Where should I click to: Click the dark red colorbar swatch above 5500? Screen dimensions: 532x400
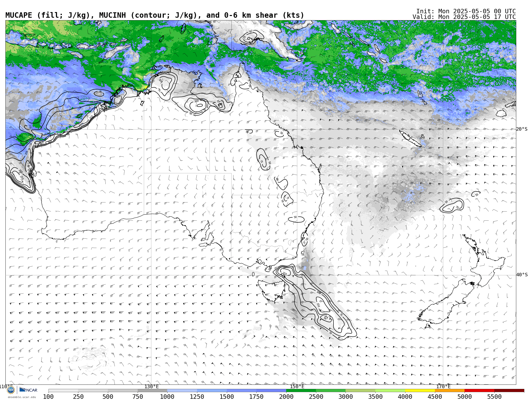(509, 391)
